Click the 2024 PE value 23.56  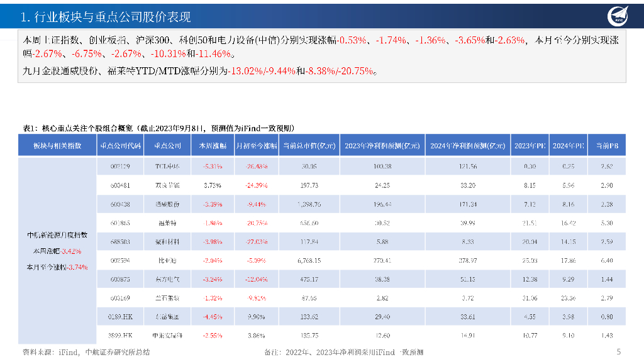[x=569, y=298]
